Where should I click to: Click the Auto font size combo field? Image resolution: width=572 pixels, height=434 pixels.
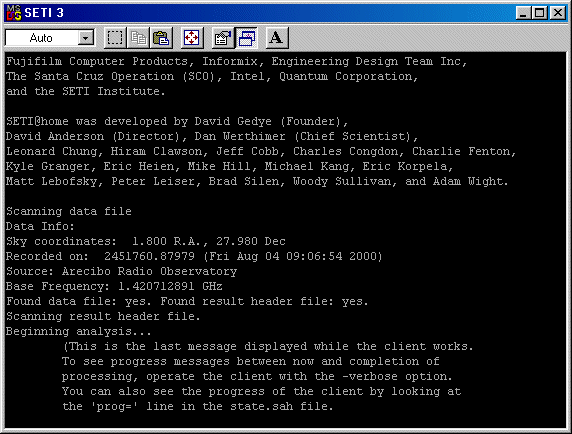point(50,38)
